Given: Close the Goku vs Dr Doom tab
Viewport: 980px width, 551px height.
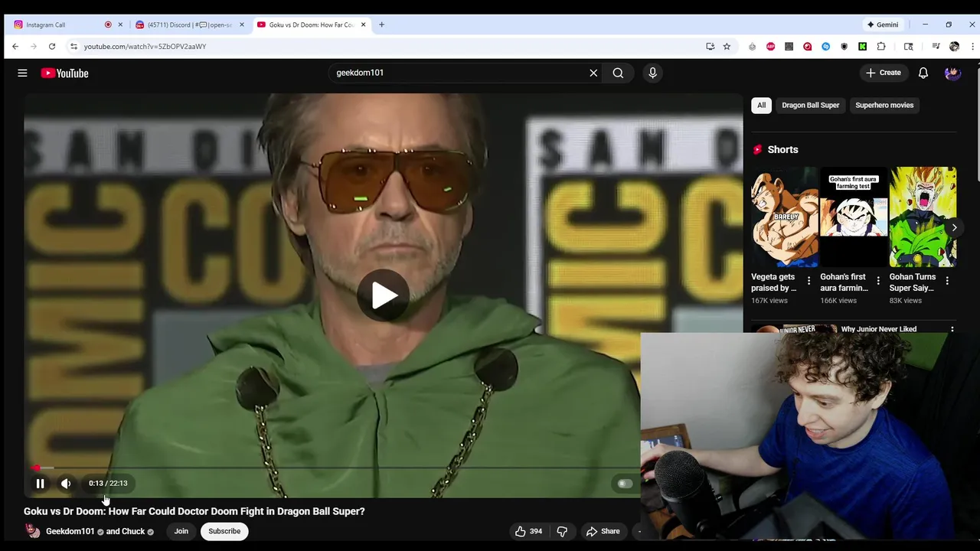Looking at the screenshot, I should point(363,24).
